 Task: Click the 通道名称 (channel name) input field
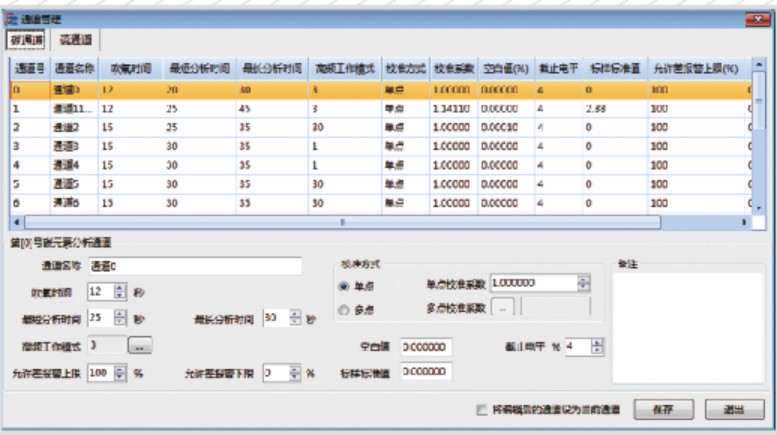click(195, 266)
